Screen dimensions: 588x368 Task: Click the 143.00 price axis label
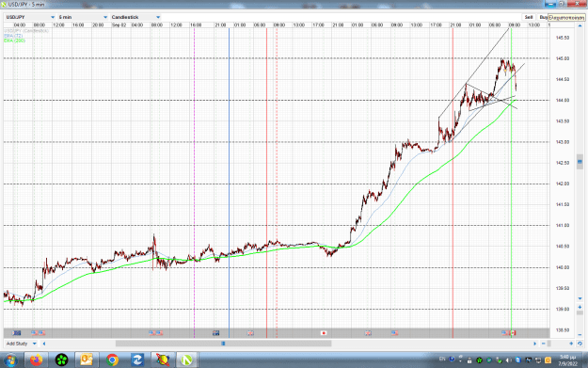pos(562,142)
